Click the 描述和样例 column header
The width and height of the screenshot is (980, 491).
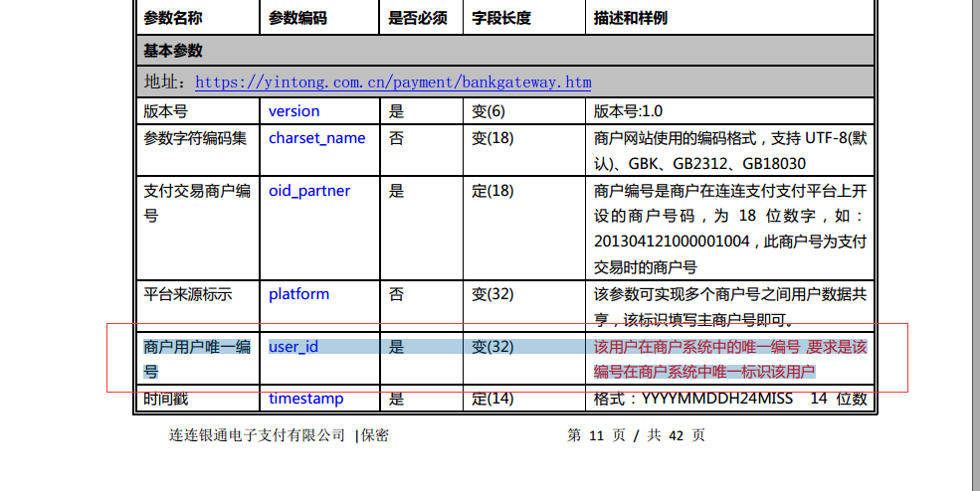pos(631,18)
